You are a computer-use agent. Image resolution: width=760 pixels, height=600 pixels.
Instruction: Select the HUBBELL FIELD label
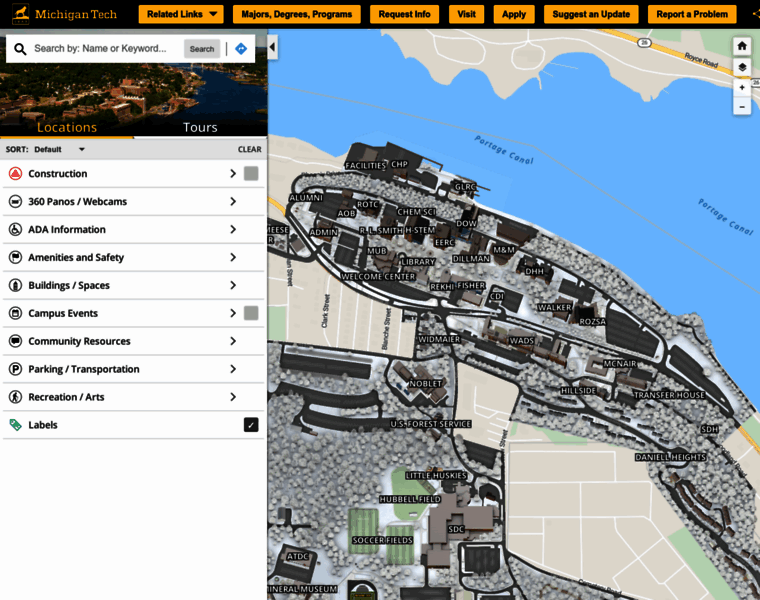point(410,499)
